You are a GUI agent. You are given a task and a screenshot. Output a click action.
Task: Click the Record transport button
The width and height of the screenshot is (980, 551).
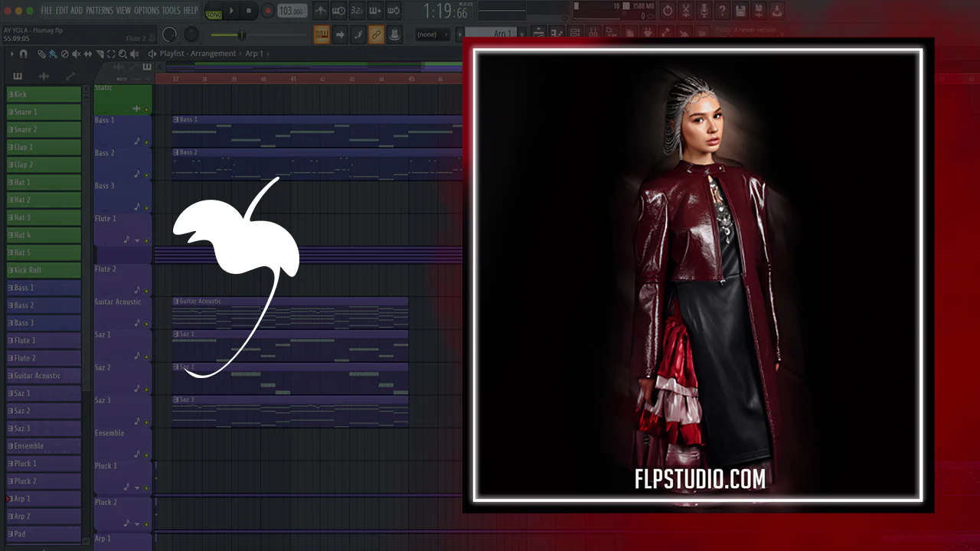(x=267, y=11)
